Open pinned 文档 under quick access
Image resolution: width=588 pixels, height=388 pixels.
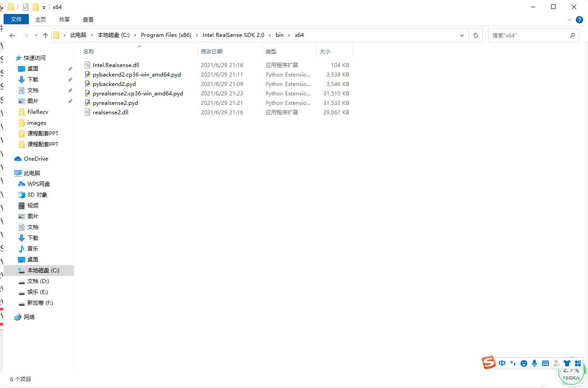33,90
